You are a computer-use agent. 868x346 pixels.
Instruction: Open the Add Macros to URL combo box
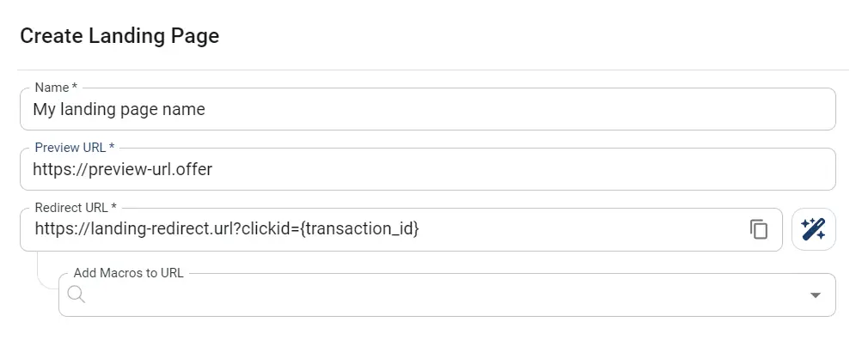coord(447,294)
